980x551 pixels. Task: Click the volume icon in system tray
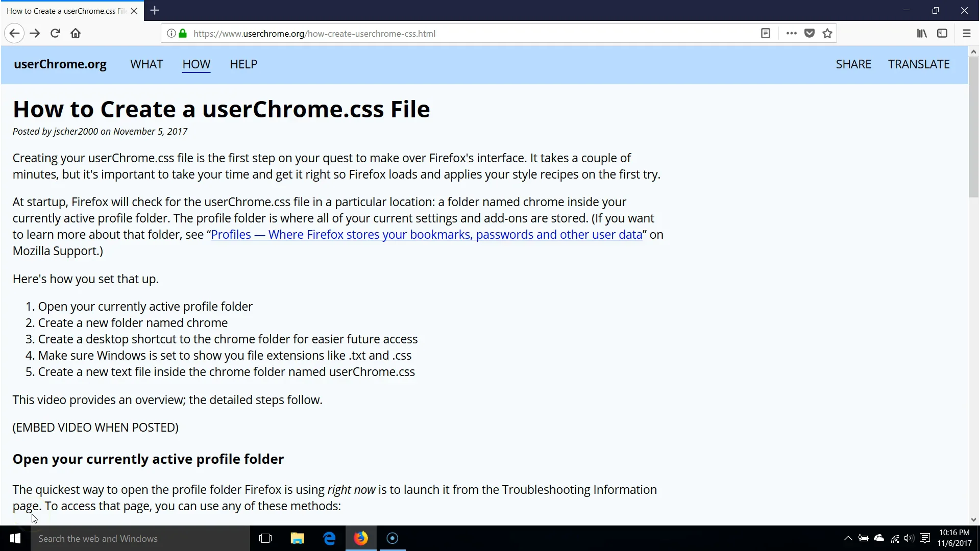pyautogui.click(x=909, y=538)
